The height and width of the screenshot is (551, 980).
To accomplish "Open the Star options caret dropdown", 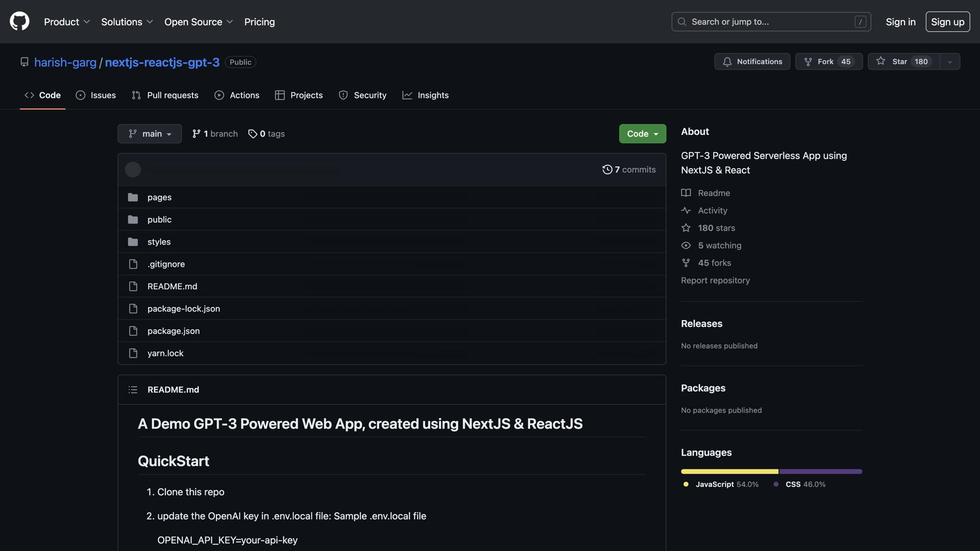I will (x=949, y=61).
